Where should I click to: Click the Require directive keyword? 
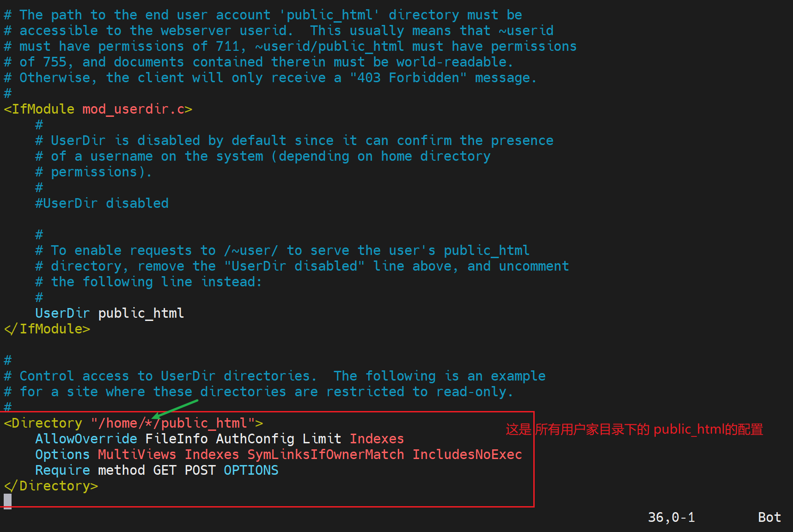pos(62,471)
